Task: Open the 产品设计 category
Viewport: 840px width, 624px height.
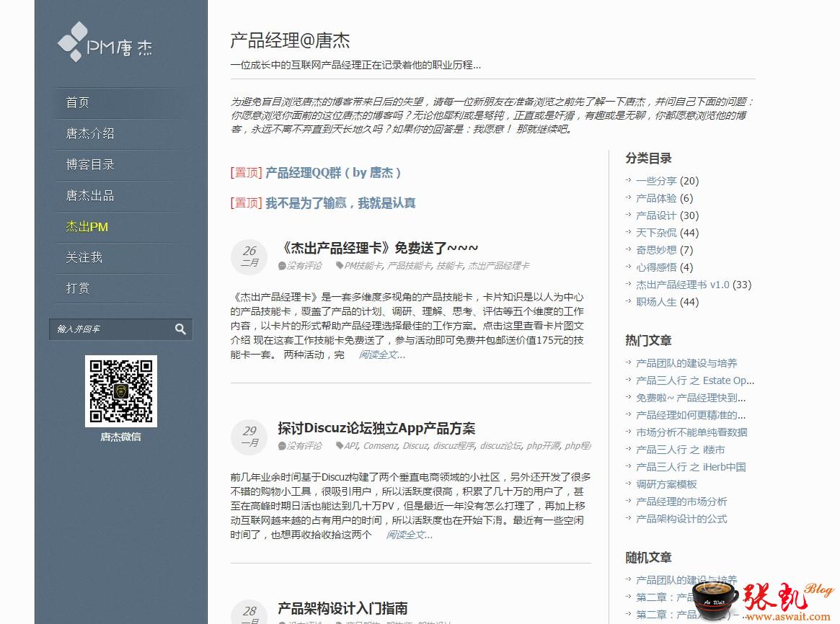Action: pos(656,215)
